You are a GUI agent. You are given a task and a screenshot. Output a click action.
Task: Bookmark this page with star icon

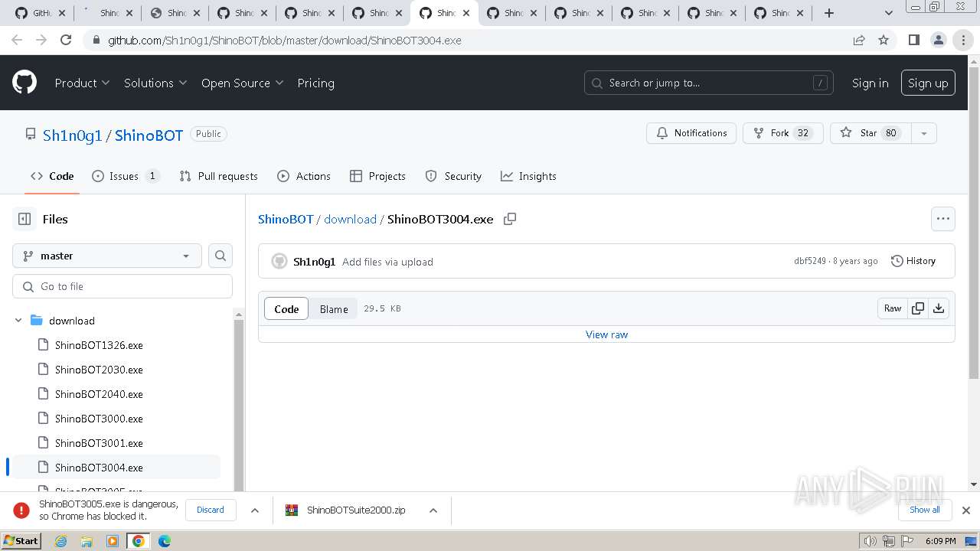(x=884, y=41)
